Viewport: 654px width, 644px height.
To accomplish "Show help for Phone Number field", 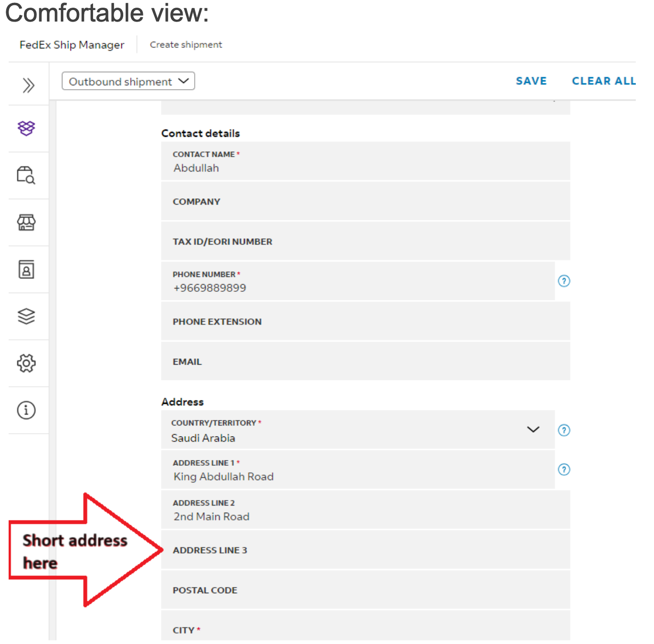I will (564, 281).
